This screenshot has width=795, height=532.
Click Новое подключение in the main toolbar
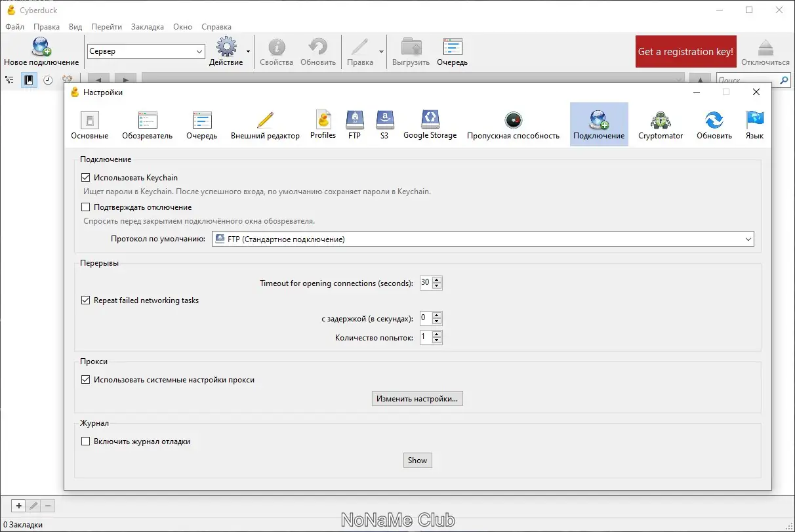tap(41, 52)
